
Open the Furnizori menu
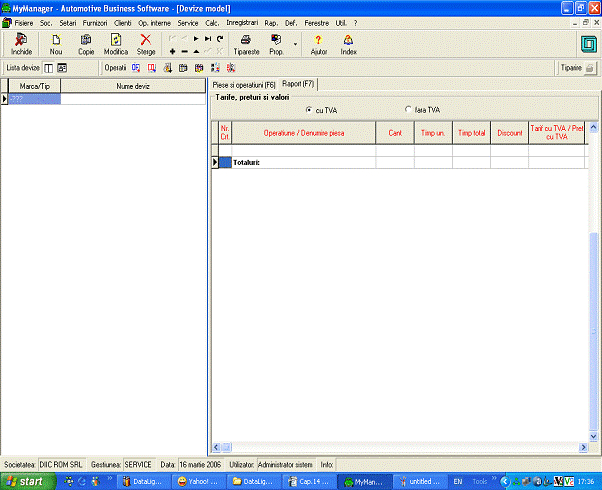(x=96, y=22)
